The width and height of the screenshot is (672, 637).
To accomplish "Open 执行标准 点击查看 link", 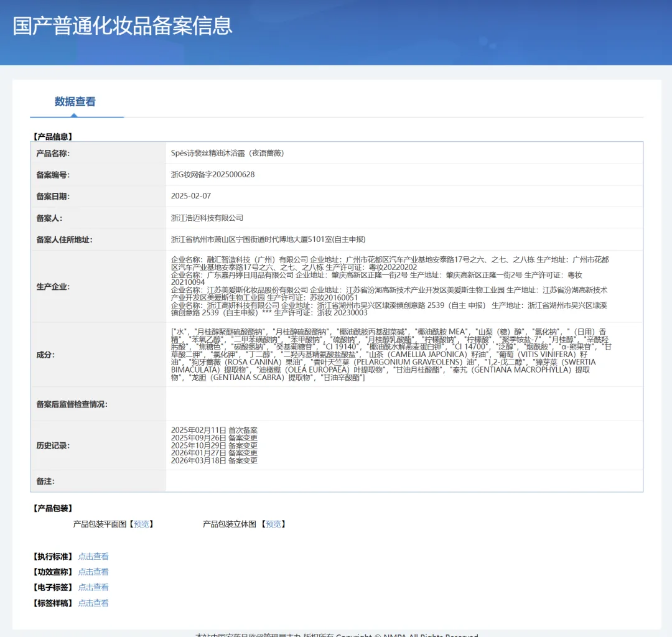I will [93, 557].
